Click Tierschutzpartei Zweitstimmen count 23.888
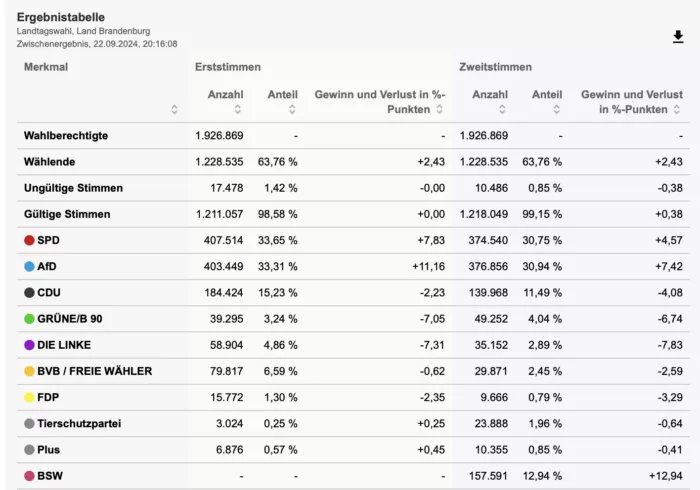This screenshot has width=700, height=490. click(491, 424)
